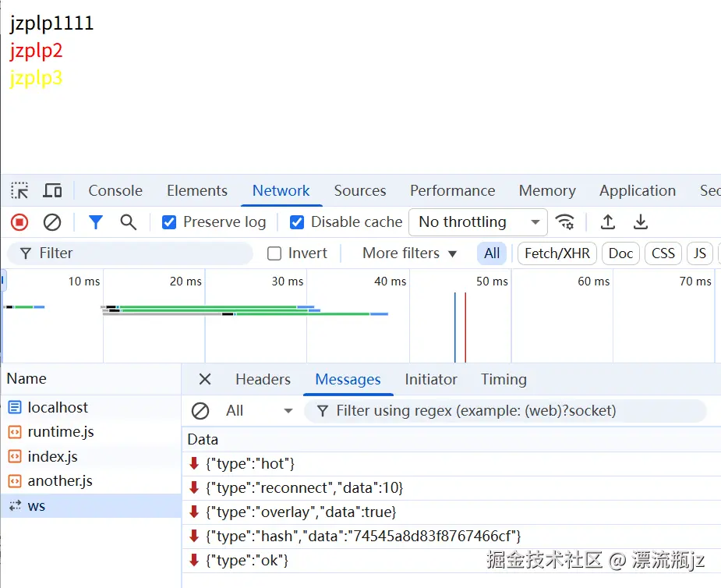Click the Data column header
The image size is (721, 588).
click(x=451, y=439)
